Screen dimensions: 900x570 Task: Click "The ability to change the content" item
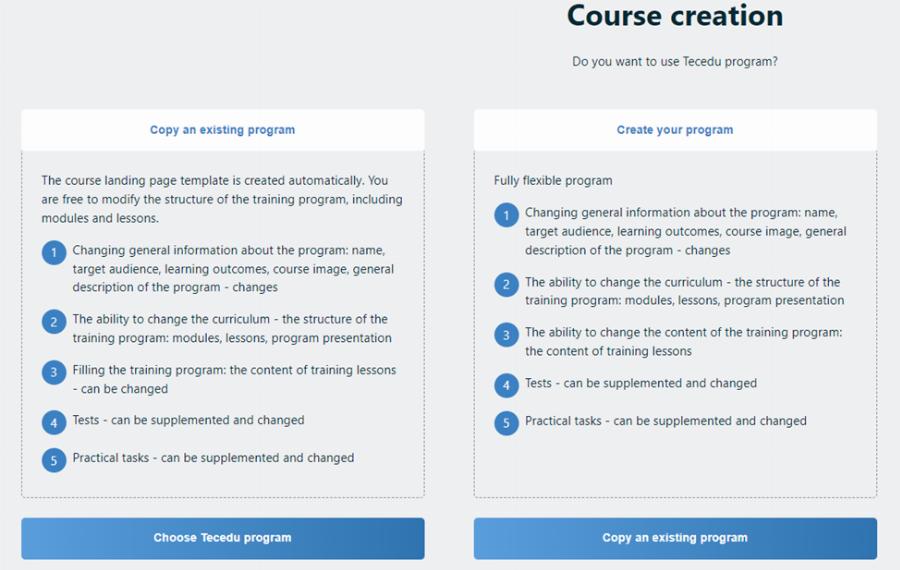pos(684,341)
